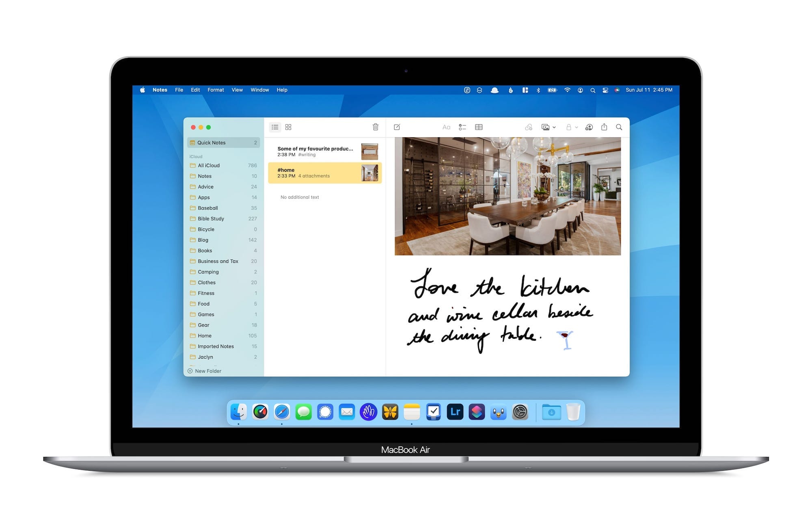
Task: Select the Notes list view icon
Action: tap(275, 127)
